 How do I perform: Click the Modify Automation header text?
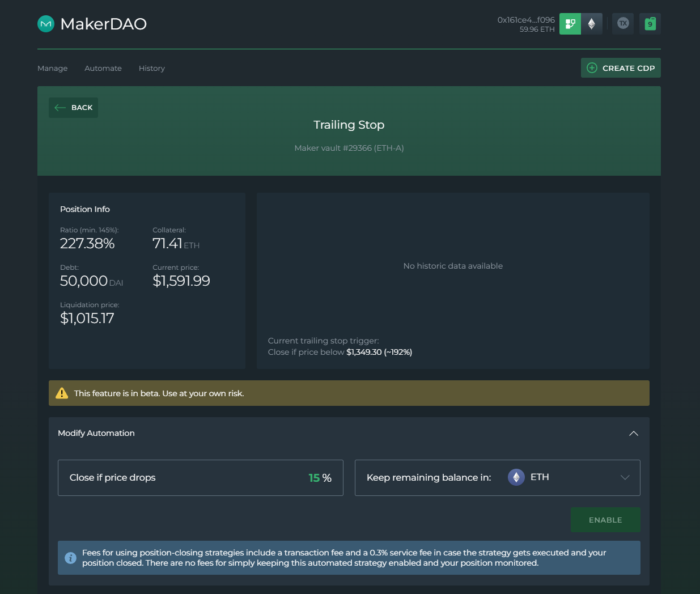tap(96, 433)
